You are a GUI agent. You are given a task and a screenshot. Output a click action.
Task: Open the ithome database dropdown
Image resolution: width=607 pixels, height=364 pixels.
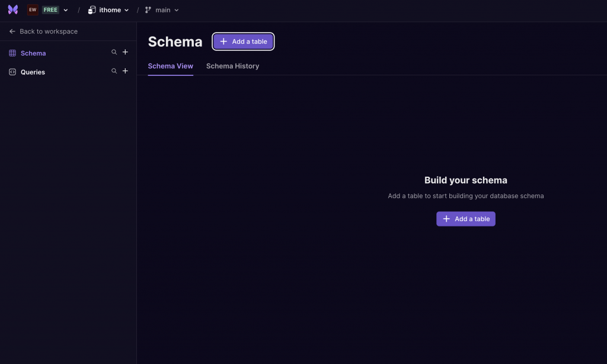[114, 10]
